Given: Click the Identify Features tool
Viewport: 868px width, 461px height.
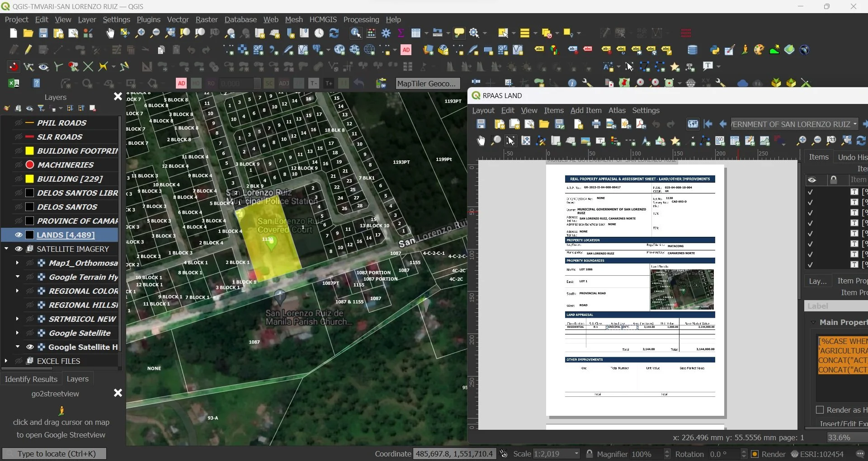Looking at the screenshot, I should click(x=356, y=33).
